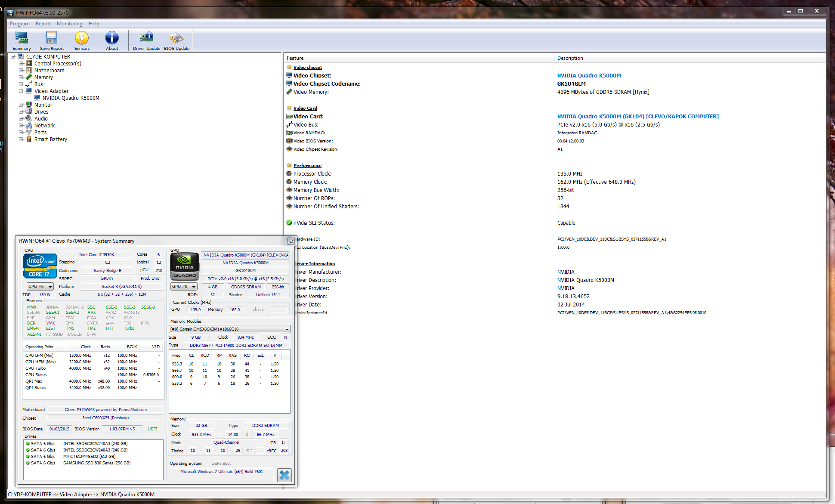835x504 pixels.
Task: Open the GPU #0 selector dropdown
Action: click(184, 286)
